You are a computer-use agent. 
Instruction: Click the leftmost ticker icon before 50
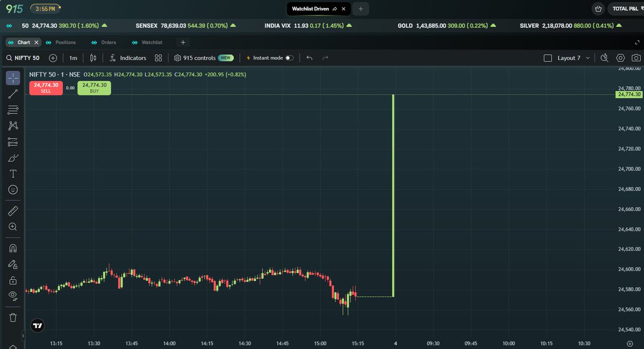9,25
